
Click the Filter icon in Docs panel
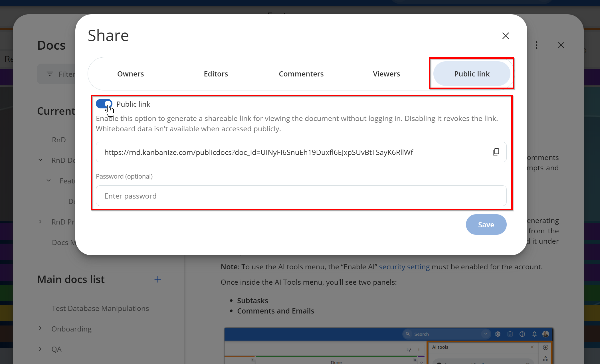[x=50, y=74]
